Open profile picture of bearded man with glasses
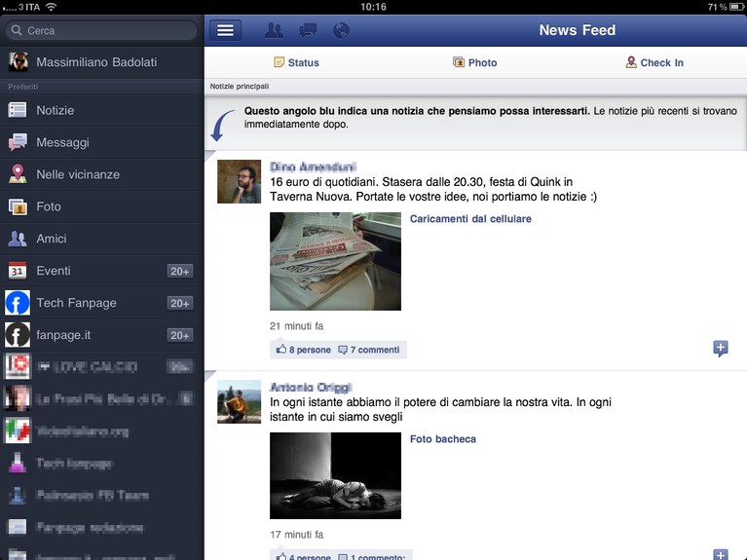The width and height of the screenshot is (747, 560). pos(240,181)
